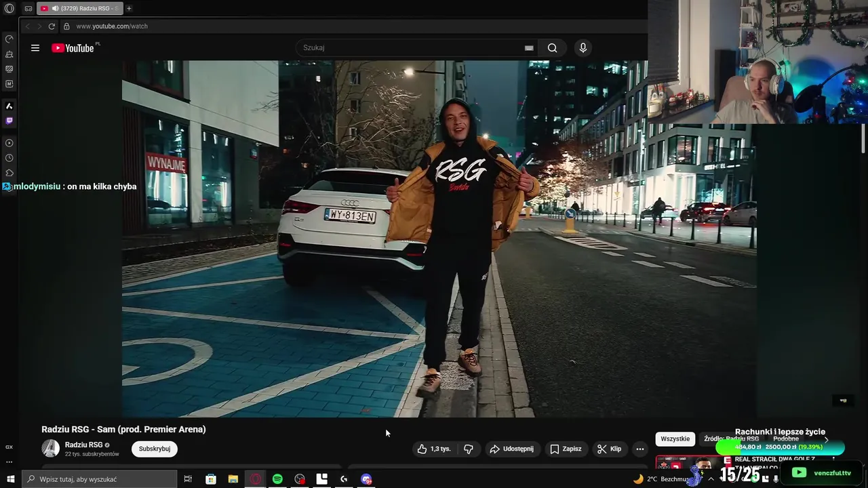Mute the audio on the Radziu RSG tab
The width and height of the screenshot is (868, 488).
click(55, 9)
